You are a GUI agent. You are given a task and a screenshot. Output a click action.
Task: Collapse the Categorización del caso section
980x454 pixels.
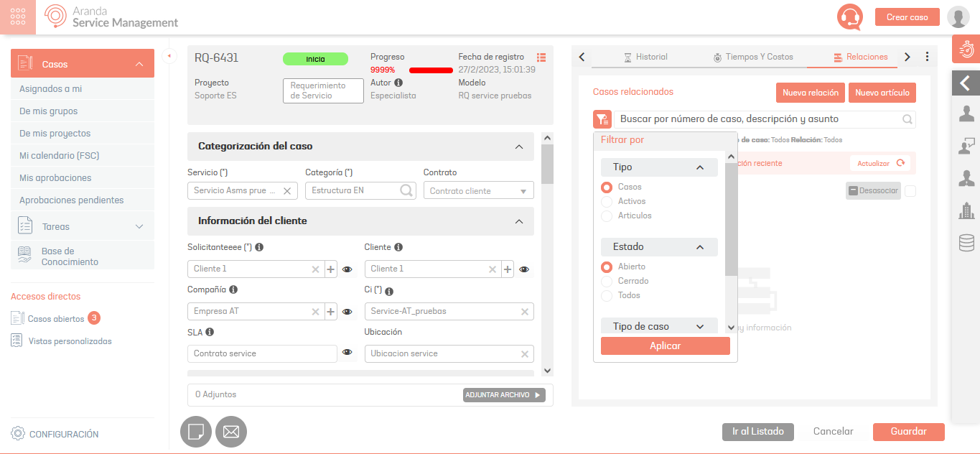point(519,147)
